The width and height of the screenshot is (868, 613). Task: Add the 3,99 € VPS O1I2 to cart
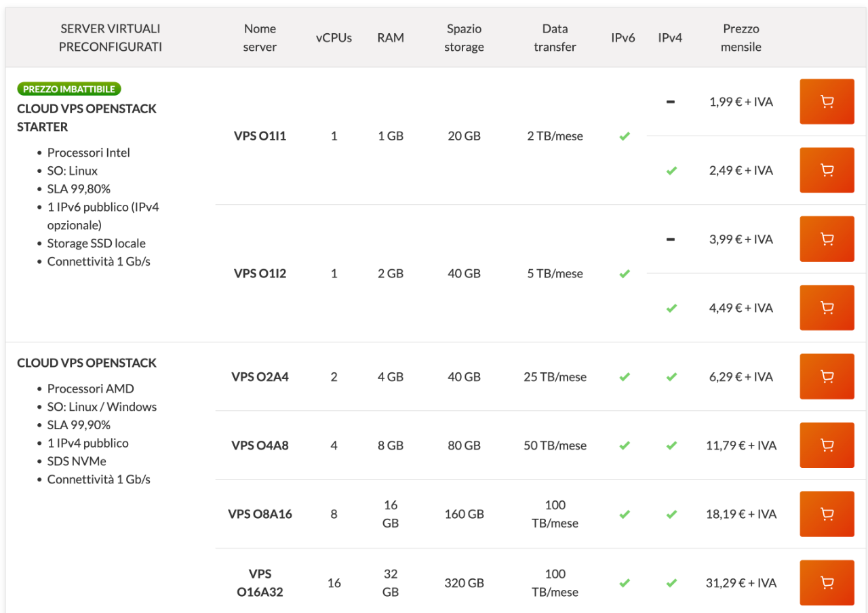tap(827, 239)
